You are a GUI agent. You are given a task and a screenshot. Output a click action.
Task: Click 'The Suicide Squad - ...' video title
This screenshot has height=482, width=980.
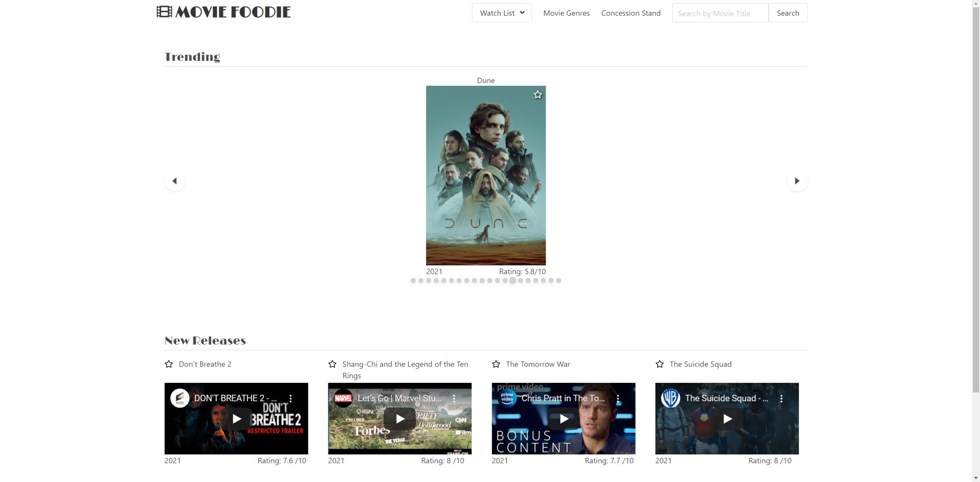[726, 398]
